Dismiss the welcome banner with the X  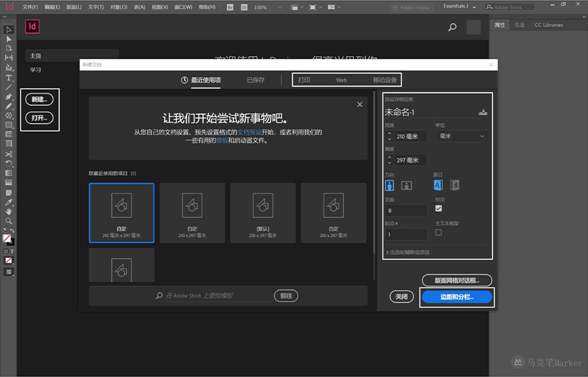click(x=360, y=104)
